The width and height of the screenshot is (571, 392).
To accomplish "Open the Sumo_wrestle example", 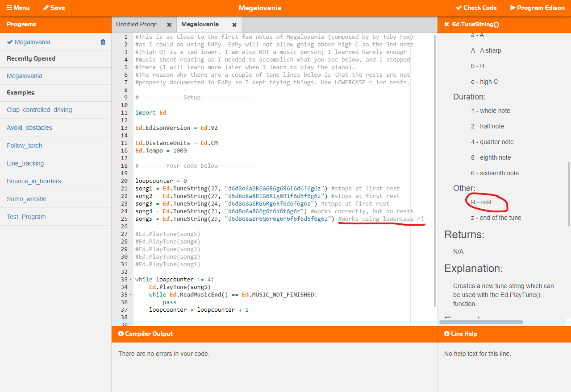I will [27, 199].
